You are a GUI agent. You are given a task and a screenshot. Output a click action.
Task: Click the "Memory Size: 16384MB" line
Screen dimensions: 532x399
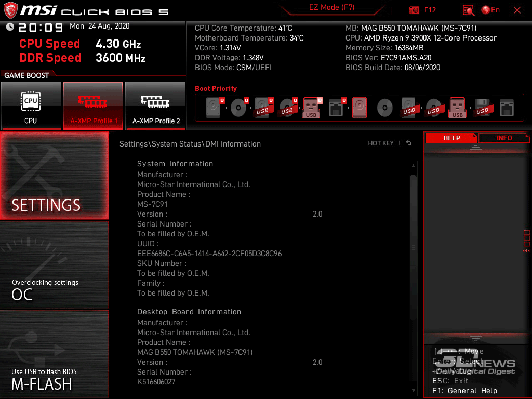[x=384, y=48]
